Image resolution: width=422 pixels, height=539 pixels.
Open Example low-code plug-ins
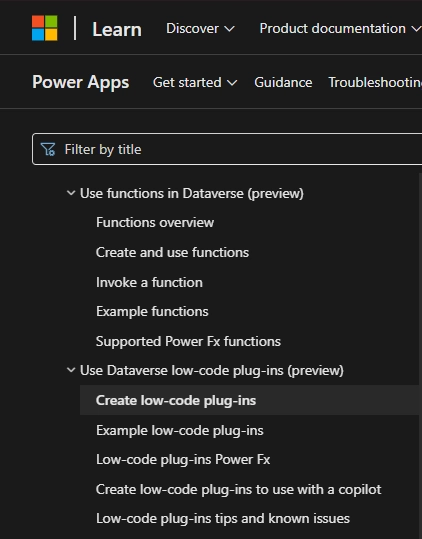pyautogui.click(x=180, y=430)
